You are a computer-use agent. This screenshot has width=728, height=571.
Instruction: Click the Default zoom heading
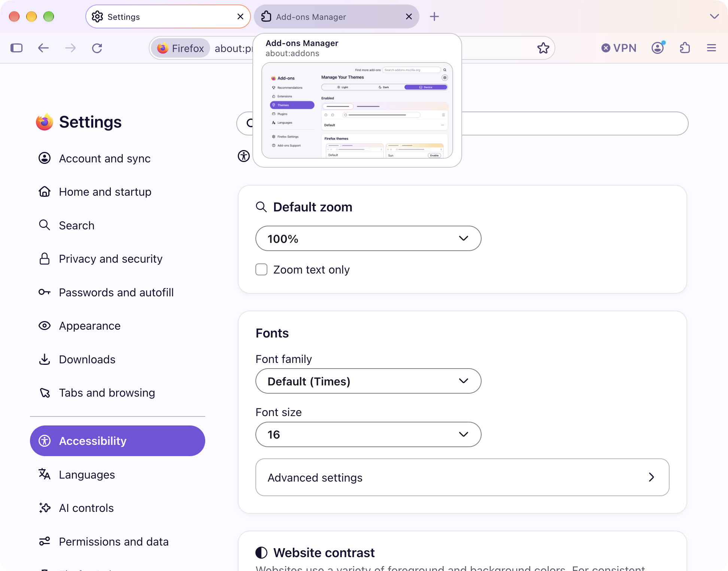point(313,207)
